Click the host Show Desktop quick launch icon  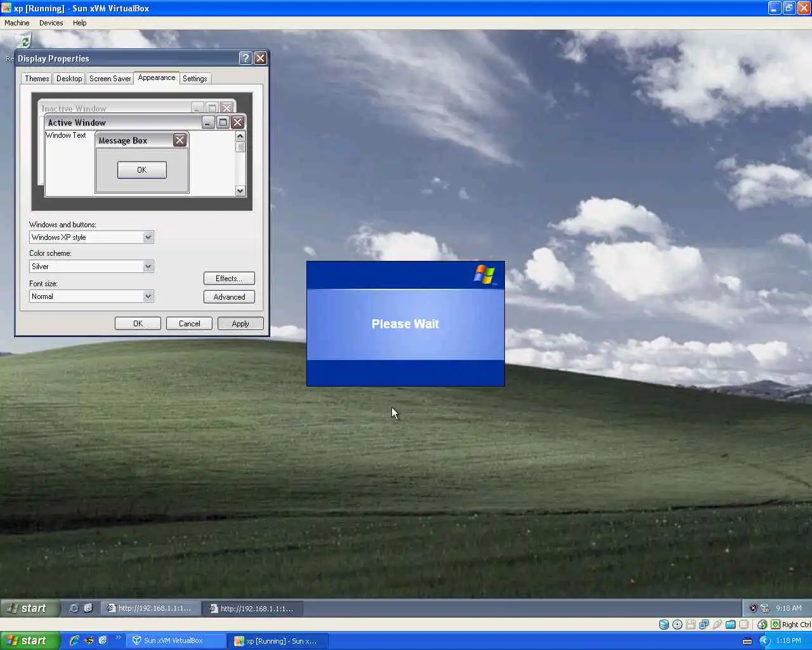coord(103,640)
